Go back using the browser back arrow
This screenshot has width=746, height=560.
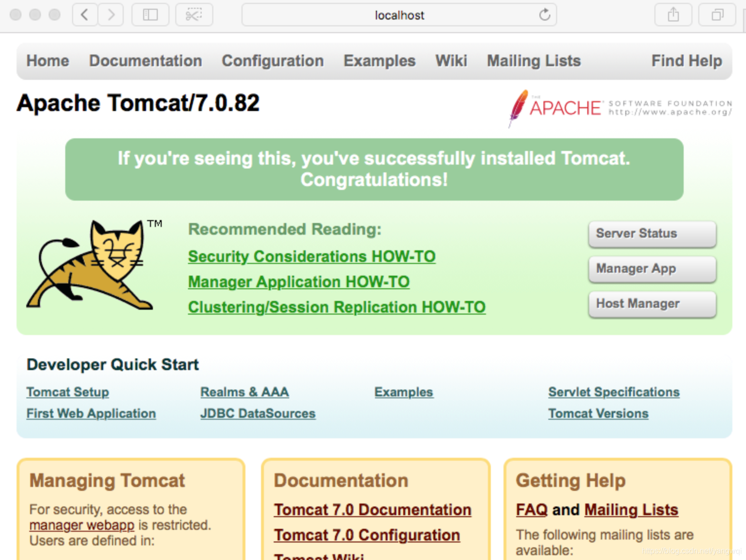coord(85,15)
